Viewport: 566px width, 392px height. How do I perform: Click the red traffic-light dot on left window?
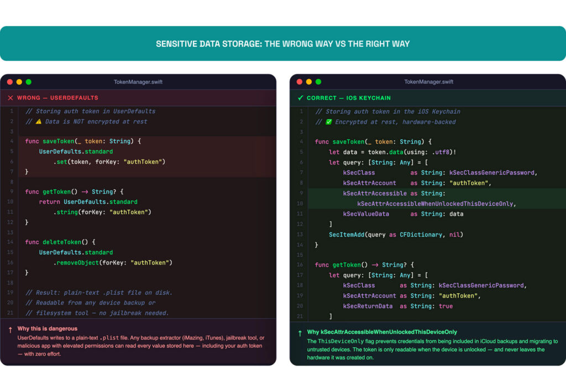click(x=10, y=81)
